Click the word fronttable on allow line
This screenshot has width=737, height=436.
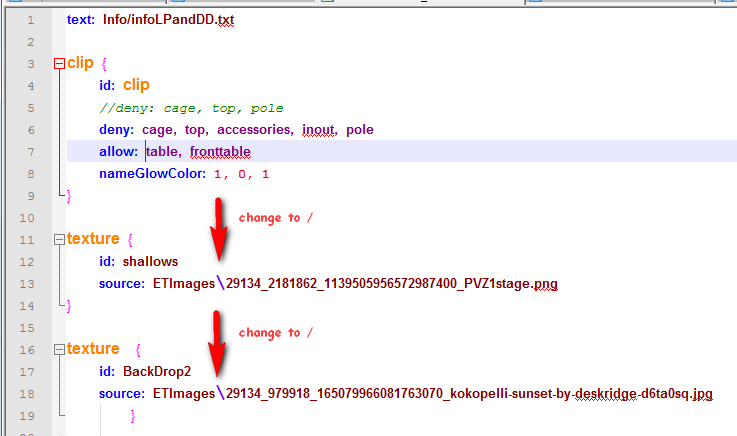coord(219,152)
